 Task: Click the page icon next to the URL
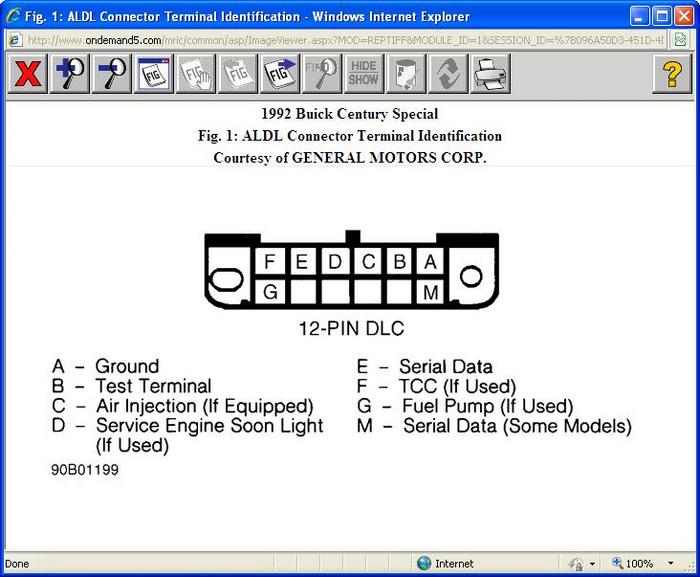click(x=15, y=40)
